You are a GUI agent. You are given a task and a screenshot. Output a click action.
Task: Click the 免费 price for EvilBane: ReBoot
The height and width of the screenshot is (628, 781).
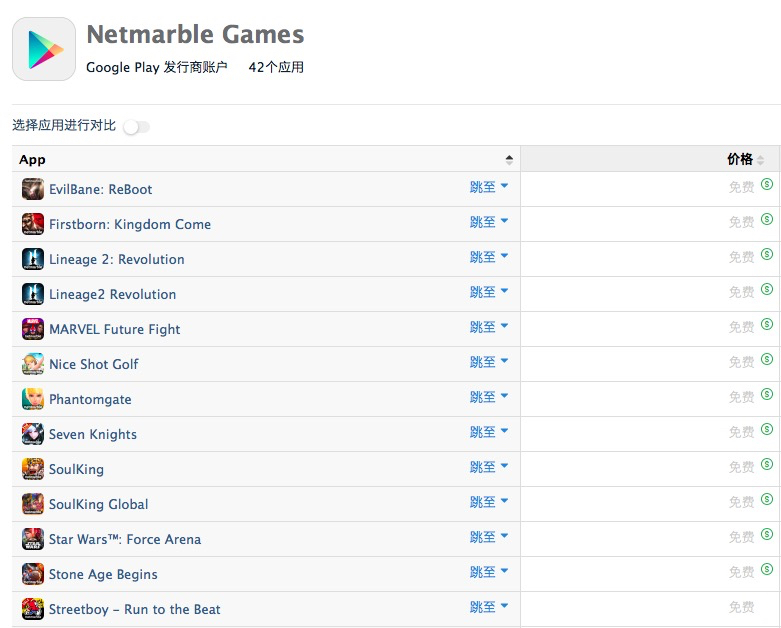click(741, 187)
